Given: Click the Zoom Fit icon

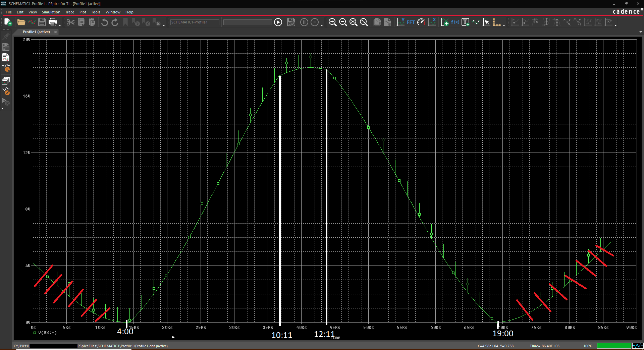Looking at the screenshot, I should point(364,22).
